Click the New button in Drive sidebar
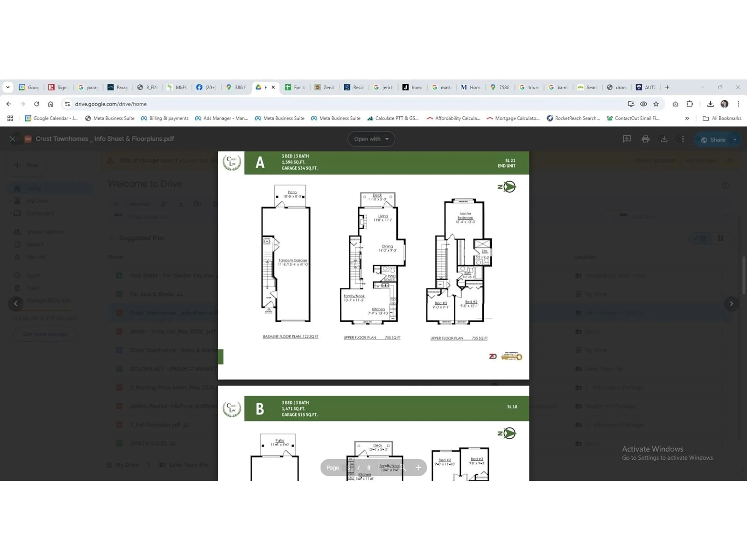This screenshot has width=747, height=560. (x=26, y=165)
